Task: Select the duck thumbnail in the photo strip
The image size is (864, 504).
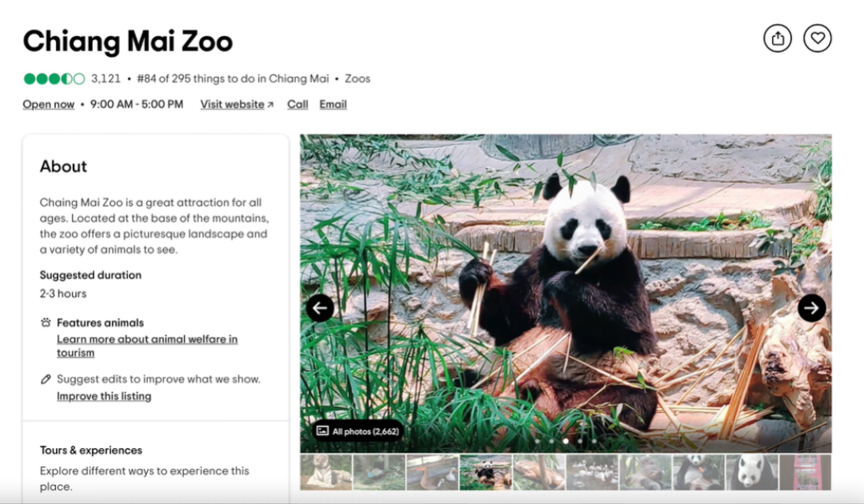Action: [432, 472]
